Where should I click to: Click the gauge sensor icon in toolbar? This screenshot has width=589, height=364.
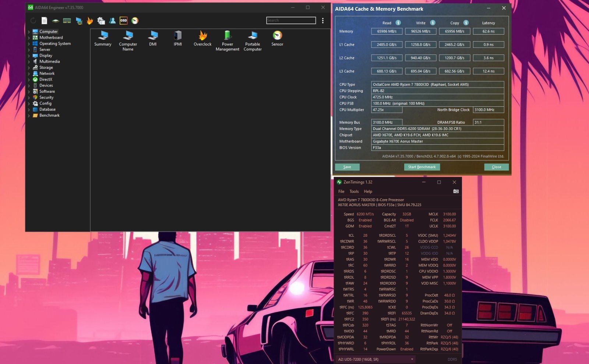[135, 21]
